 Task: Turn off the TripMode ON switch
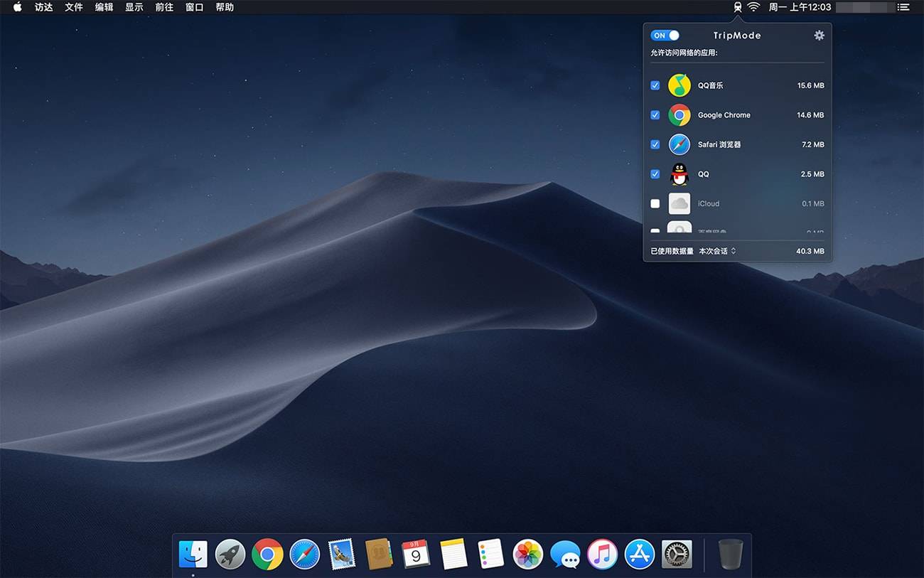[665, 36]
